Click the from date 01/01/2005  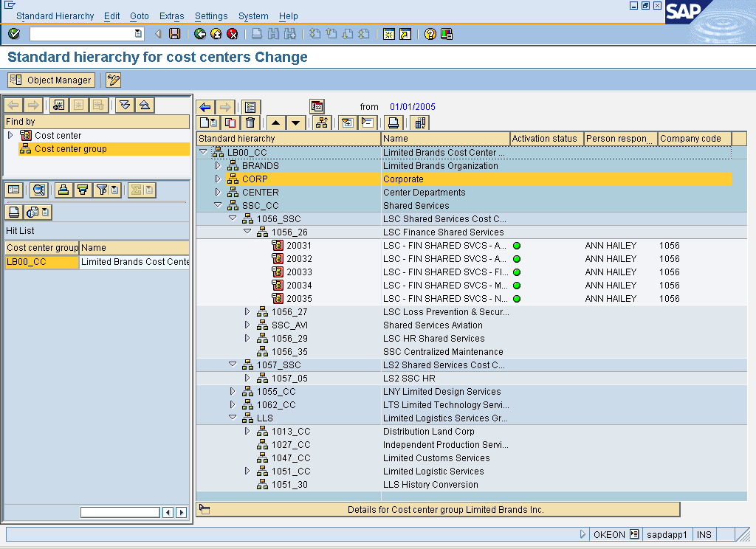413,106
